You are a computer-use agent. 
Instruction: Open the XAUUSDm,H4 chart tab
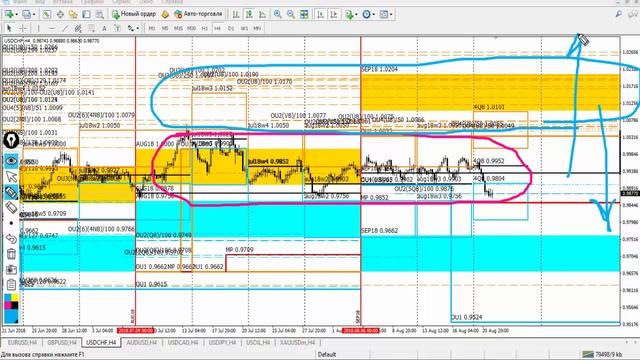(297, 342)
